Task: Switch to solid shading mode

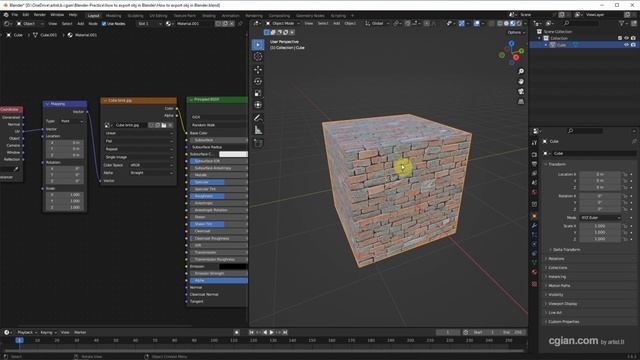Action: pos(506,24)
